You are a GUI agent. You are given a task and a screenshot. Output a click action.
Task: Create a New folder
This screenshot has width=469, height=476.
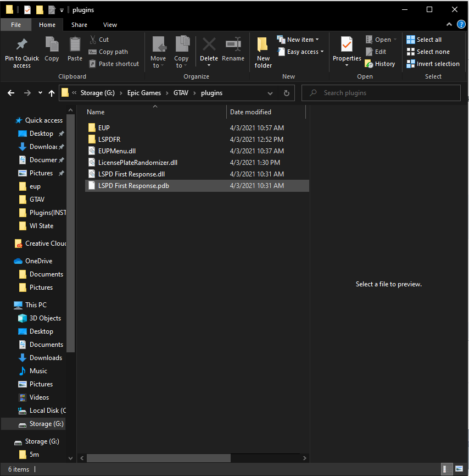(263, 52)
